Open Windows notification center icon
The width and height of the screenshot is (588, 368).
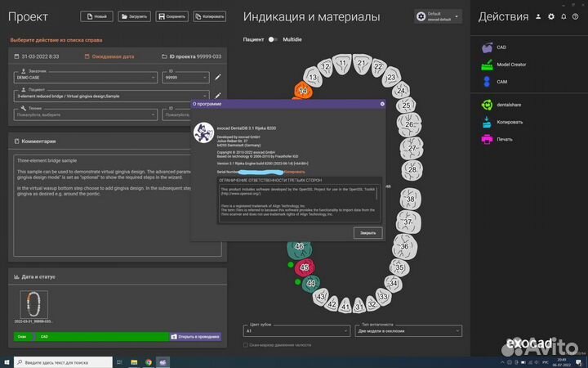(x=578, y=363)
